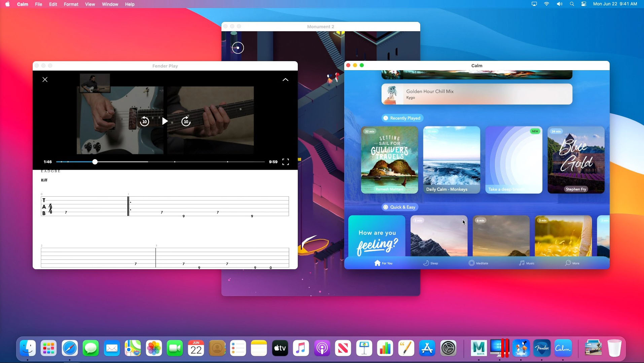The width and height of the screenshot is (644, 363).
Task: Collapse the video with the up chevron
Action: point(285,80)
